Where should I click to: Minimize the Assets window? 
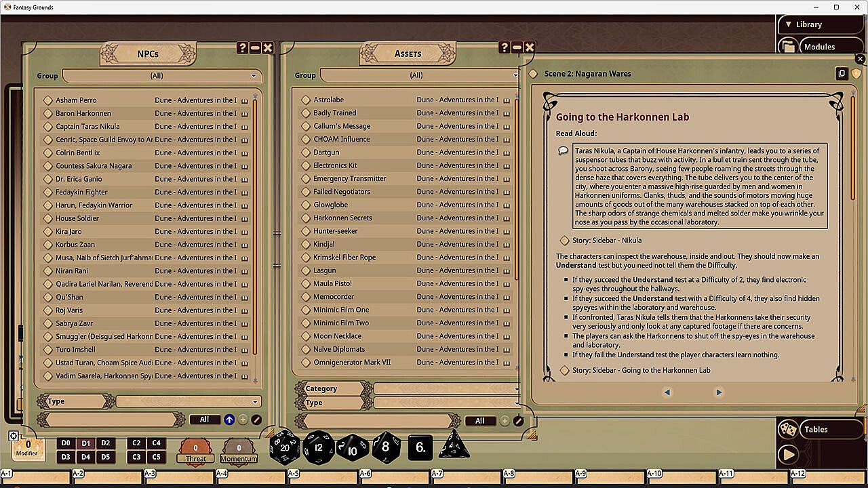(517, 47)
